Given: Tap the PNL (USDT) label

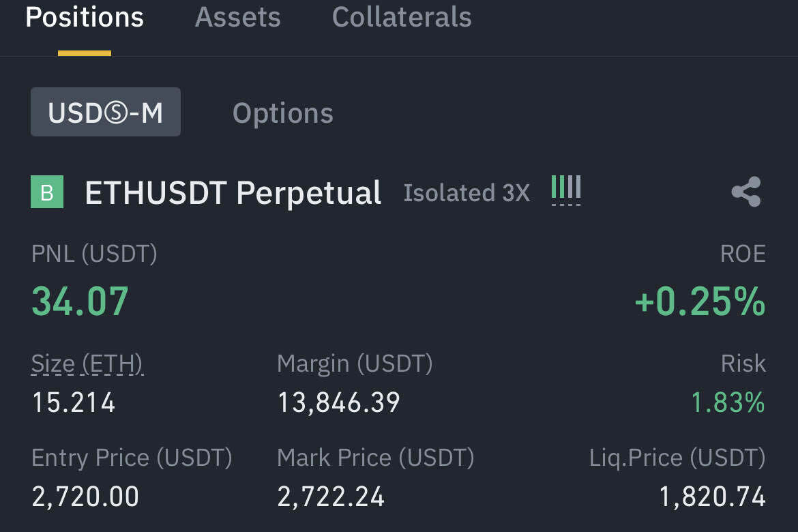Looking at the screenshot, I should click(x=94, y=254).
